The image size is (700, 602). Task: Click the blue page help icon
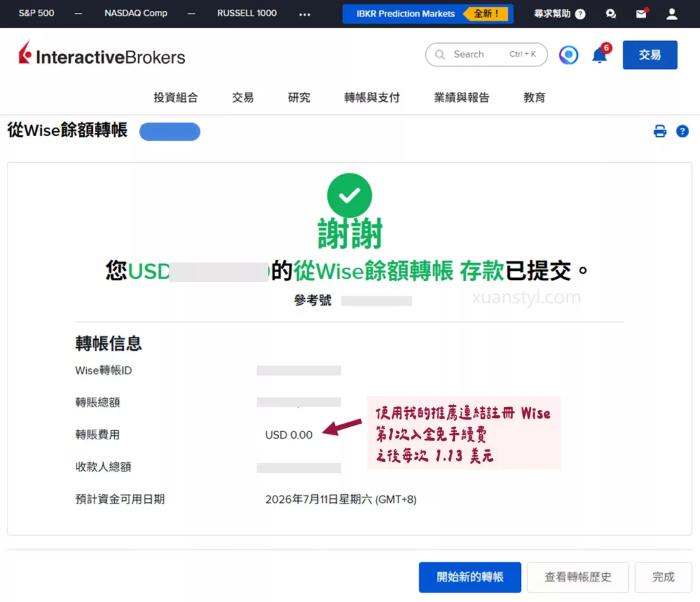(682, 131)
